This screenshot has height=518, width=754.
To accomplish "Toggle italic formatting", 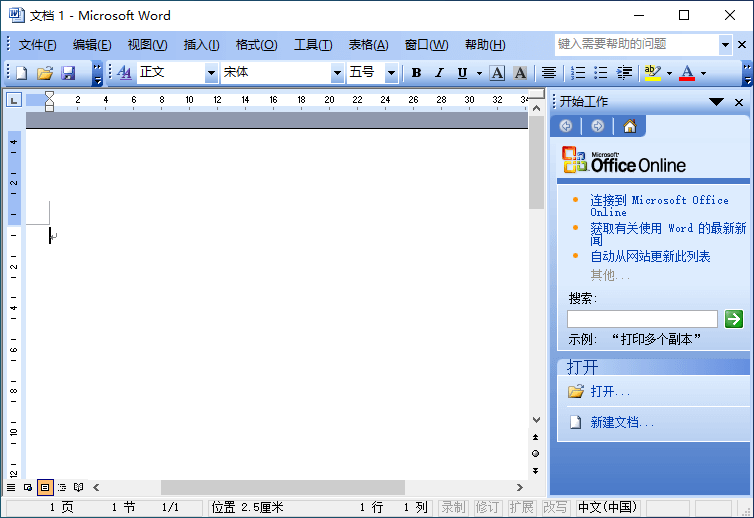I will click(439, 73).
